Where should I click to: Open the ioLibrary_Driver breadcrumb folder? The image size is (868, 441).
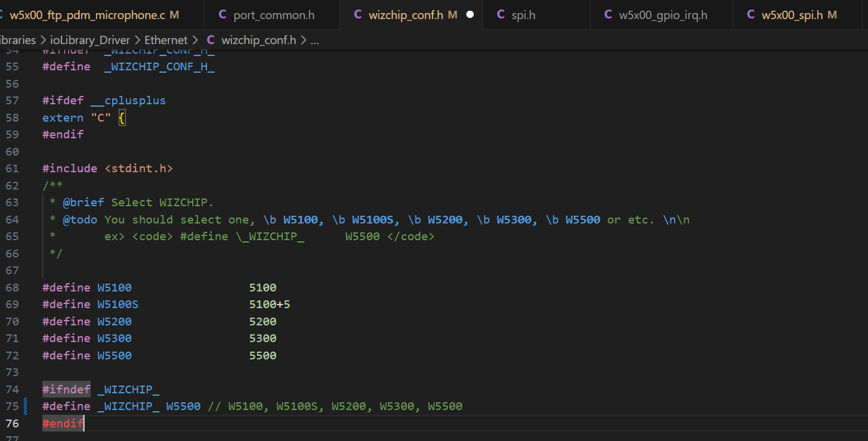click(x=89, y=40)
